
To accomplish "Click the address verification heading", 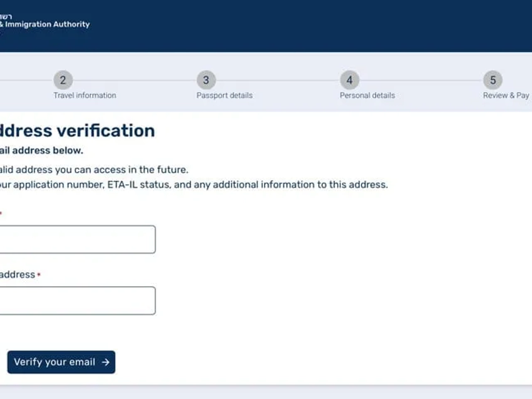I will [77, 131].
